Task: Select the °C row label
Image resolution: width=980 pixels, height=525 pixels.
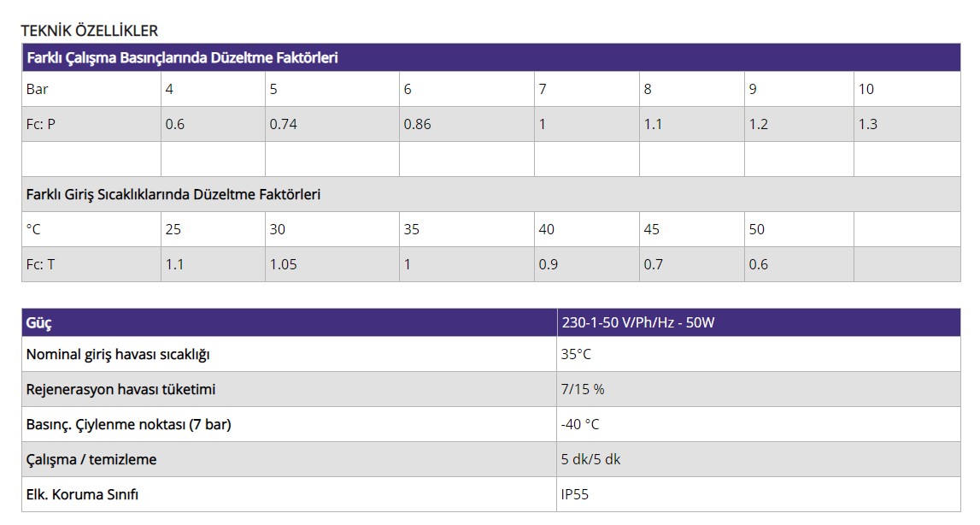Action: coord(34,229)
